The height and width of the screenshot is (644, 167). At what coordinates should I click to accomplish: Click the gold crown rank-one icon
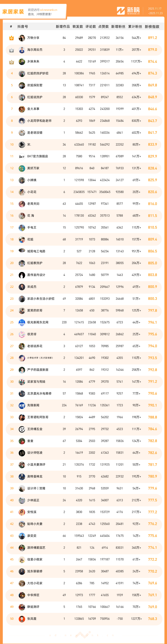pyautogui.click(x=11, y=38)
